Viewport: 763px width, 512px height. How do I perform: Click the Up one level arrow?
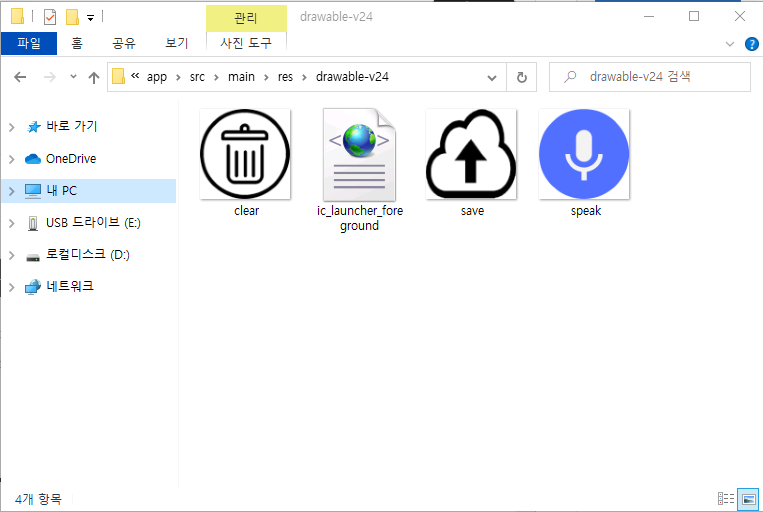tap(94, 77)
